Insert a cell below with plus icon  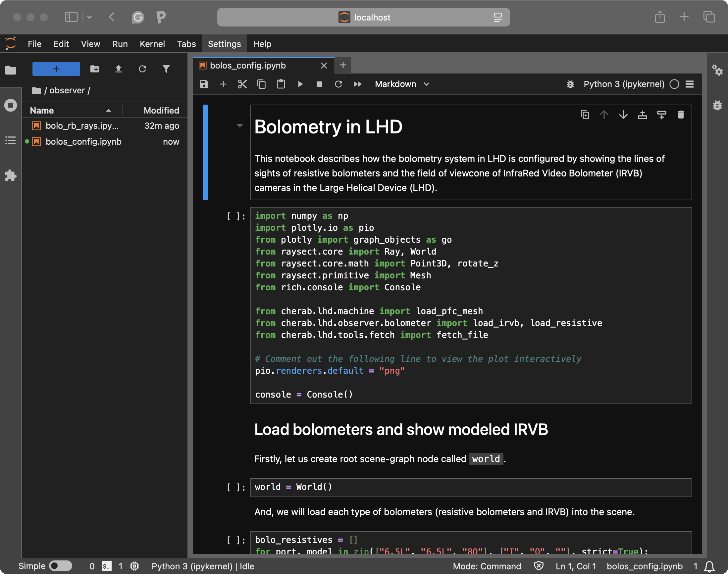click(x=223, y=84)
